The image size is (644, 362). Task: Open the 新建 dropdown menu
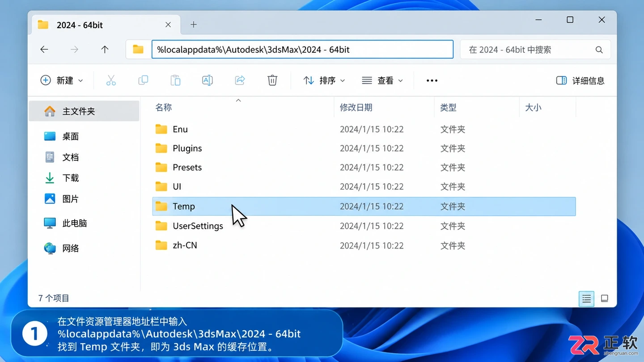point(62,80)
